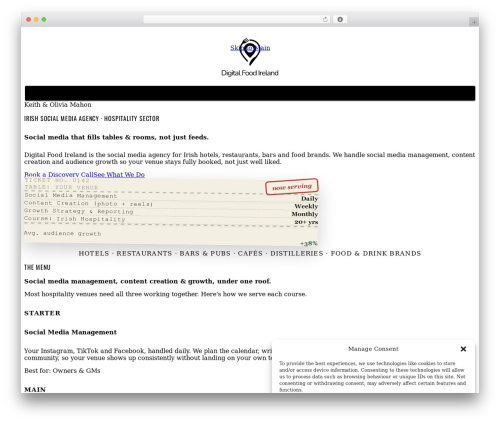The image size is (500, 423).
Task: Click the 'TABLE: YOUR VENUE' line
Action: click(x=61, y=187)
